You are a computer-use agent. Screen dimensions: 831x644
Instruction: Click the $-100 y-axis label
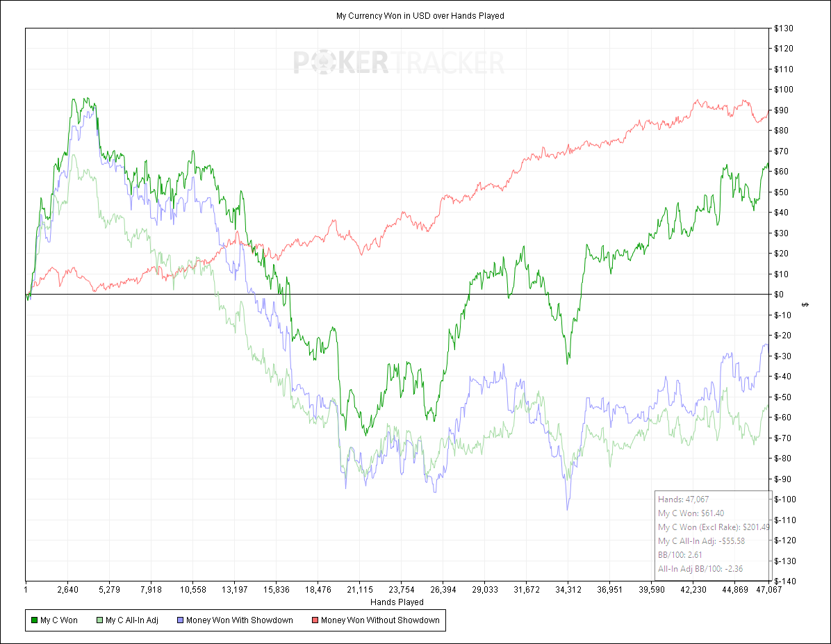coord(785,499)
